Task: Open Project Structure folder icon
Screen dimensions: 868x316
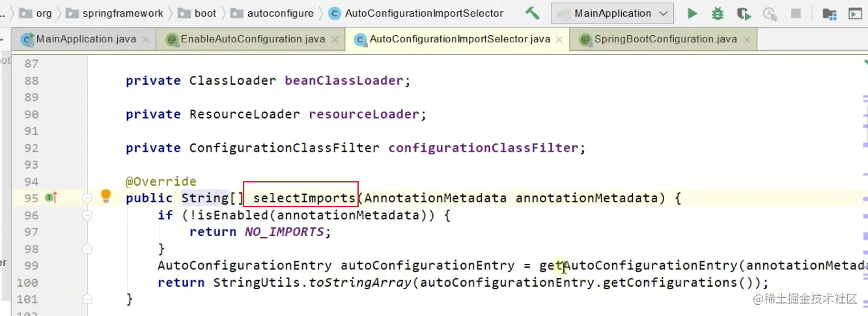Action: point(829,13)
